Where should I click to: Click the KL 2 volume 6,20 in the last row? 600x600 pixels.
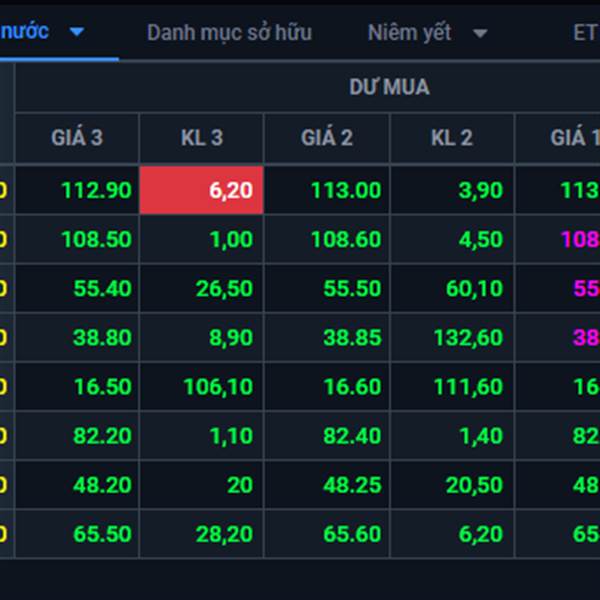coord(481,533)
